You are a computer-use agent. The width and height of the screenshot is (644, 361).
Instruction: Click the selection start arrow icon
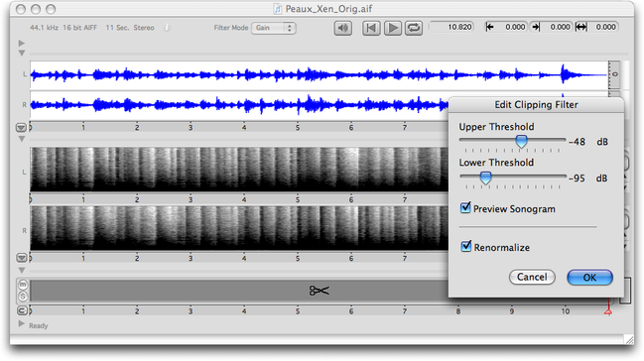tap(489, 27)
